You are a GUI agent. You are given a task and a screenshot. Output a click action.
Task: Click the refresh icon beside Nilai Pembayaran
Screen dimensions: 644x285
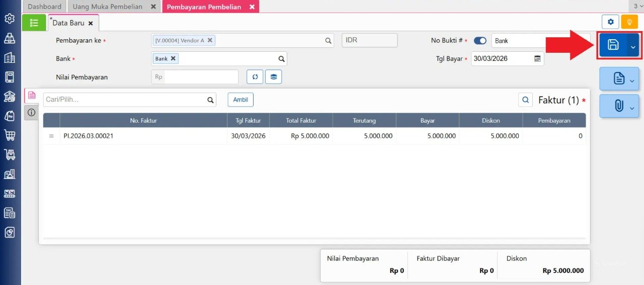(255, 77)
